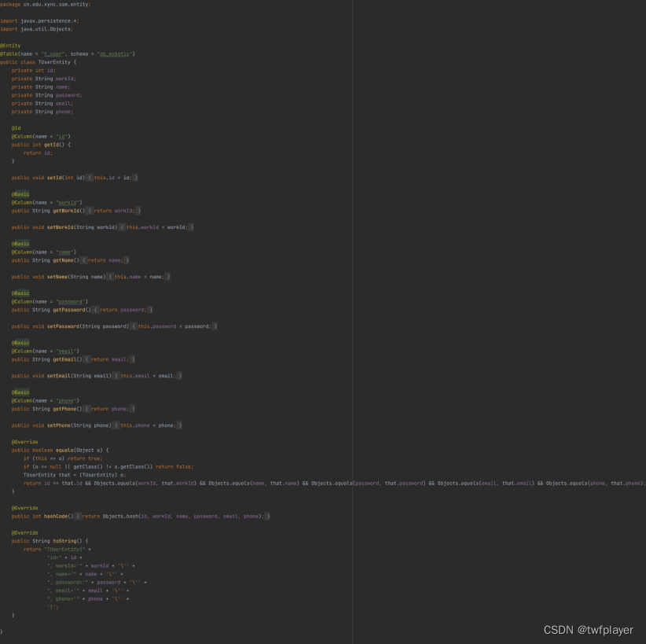Screen dimensions: 646x644
Task: Unfold the collapsed getName body
Action: [x=105, y=260]
